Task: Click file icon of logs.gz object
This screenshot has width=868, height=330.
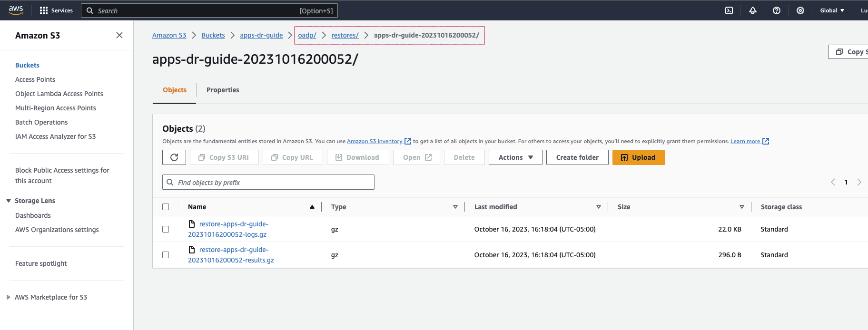Action: (x=192, y=224)
